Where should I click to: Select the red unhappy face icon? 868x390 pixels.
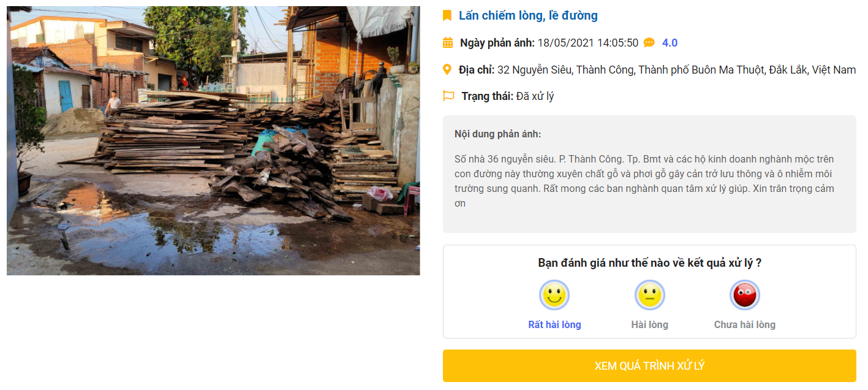click(744, 296)
